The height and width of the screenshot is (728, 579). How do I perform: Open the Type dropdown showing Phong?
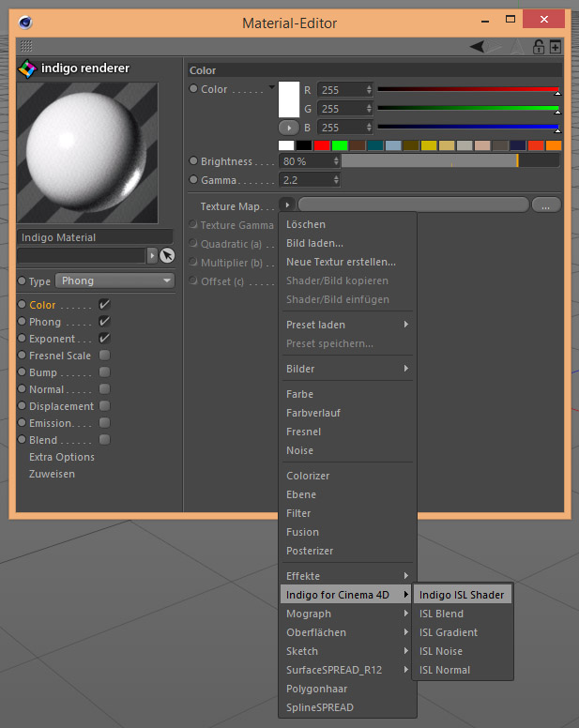click(x=115, y=281)
